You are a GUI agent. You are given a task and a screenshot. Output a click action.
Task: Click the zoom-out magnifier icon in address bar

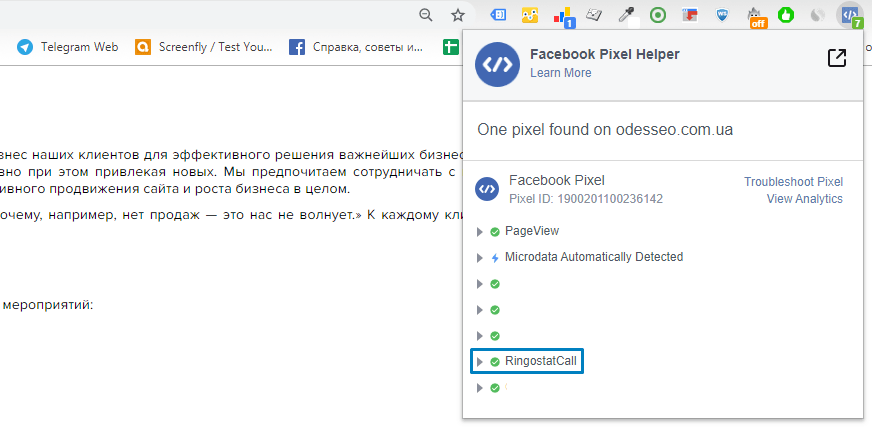click(425, 15)
